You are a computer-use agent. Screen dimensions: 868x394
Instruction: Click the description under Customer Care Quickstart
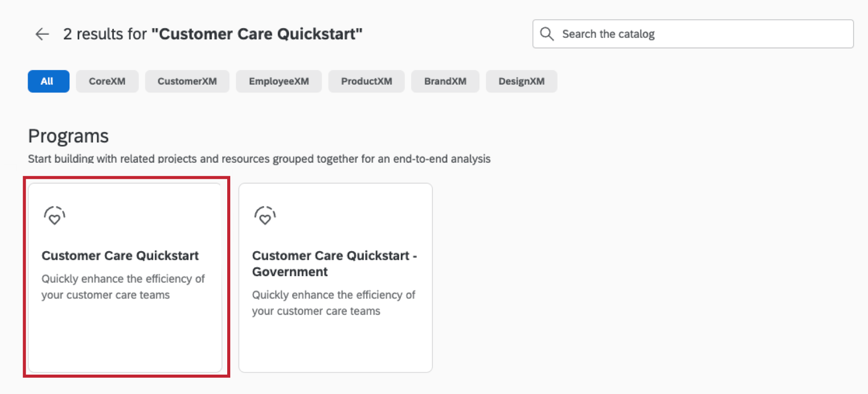(124, 287)
